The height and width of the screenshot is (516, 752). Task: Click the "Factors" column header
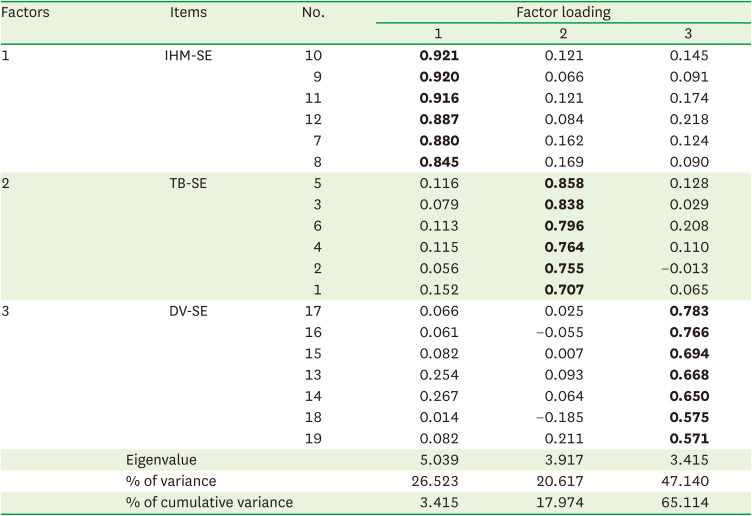pos(27,13)
